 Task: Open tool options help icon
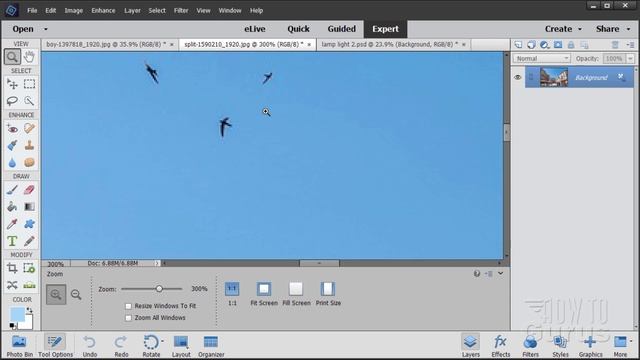pyautogui.click(x=477, y=273)
